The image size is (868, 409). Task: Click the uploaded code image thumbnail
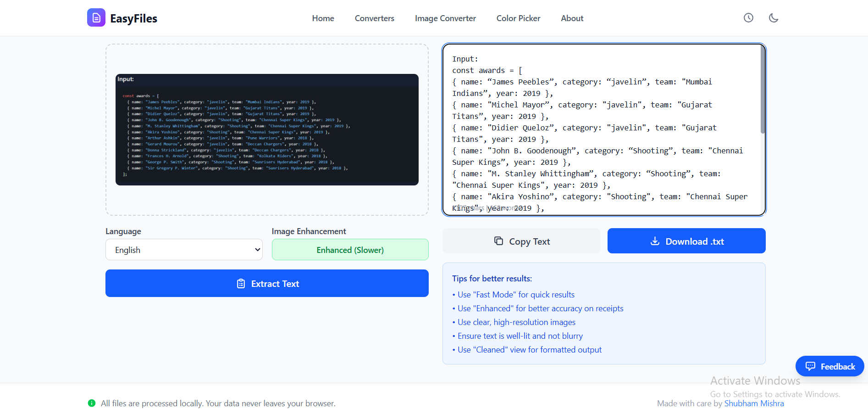267,129
